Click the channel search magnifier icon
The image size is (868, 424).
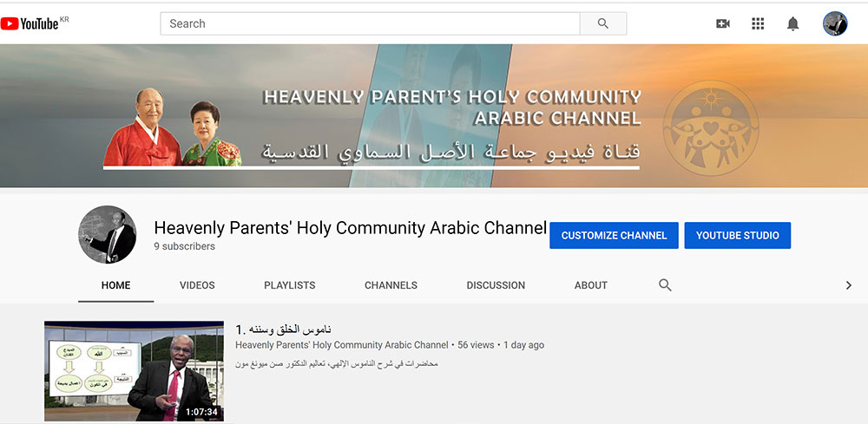point(665,285)
